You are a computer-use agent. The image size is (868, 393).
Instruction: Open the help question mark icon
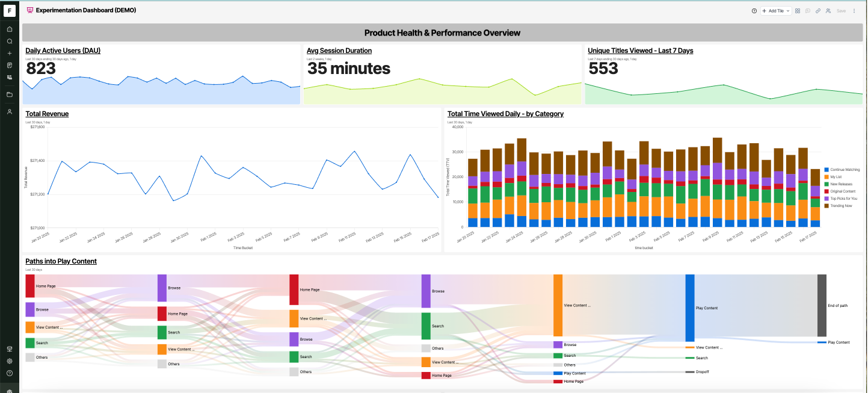click(754, 10)
